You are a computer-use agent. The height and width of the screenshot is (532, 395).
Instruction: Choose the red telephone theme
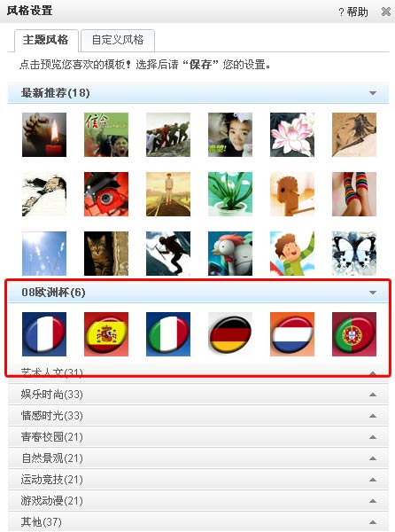coord(106,194)
